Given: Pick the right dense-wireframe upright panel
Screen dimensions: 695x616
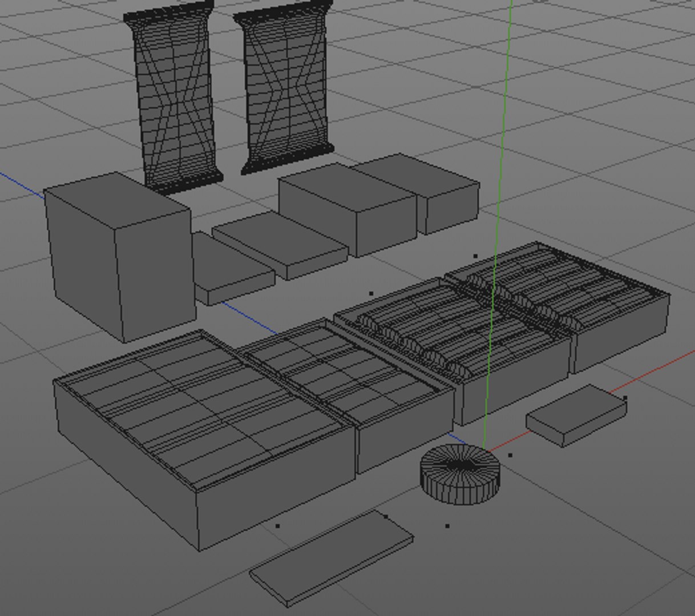Looking at the screenshot, I should point(285,87).
